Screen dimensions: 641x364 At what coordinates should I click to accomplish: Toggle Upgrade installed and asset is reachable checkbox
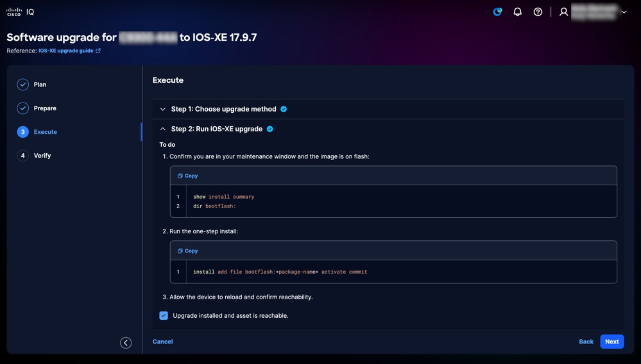[164, 315]
